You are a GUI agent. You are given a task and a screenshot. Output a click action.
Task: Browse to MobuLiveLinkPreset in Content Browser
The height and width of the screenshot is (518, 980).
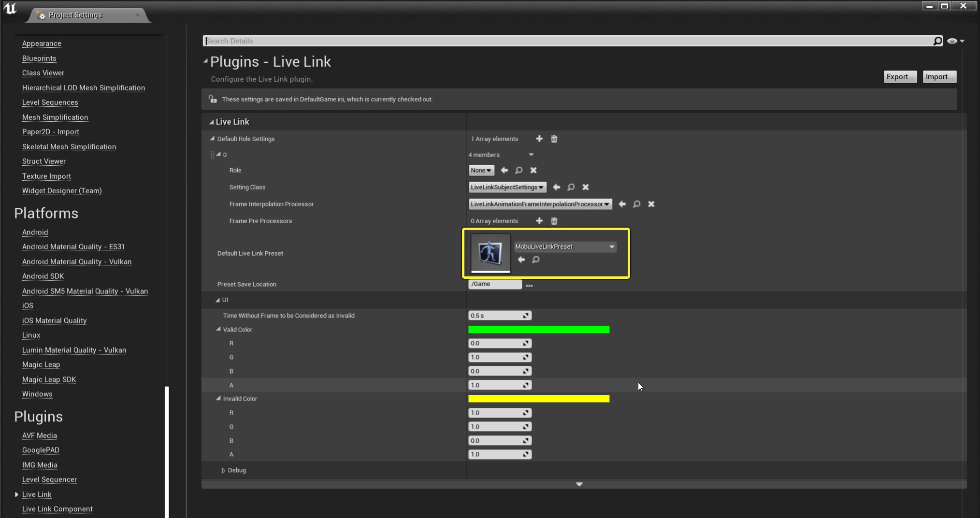(x=536, y=260)
